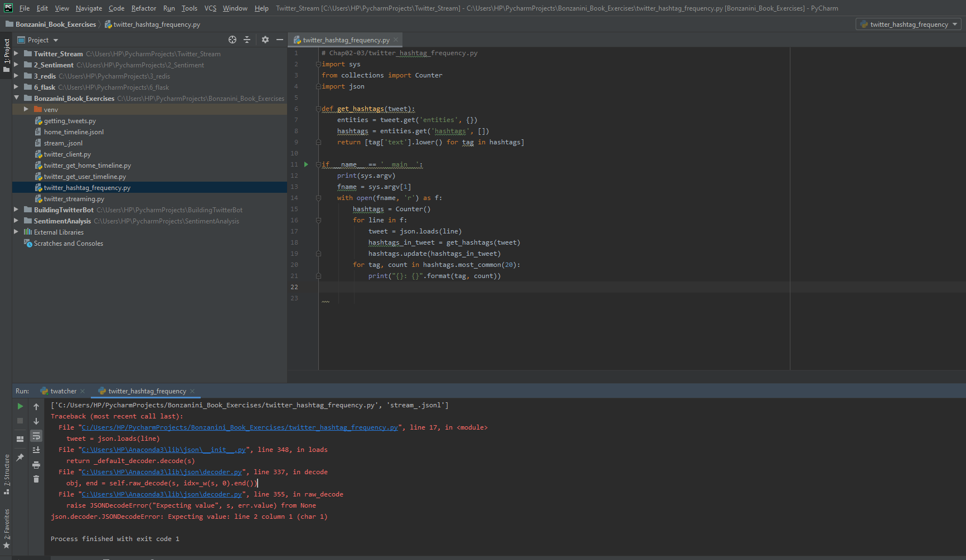Close the twatcher run tab
Viewport: 966px width, 560px height.
(x=82, y=391)
